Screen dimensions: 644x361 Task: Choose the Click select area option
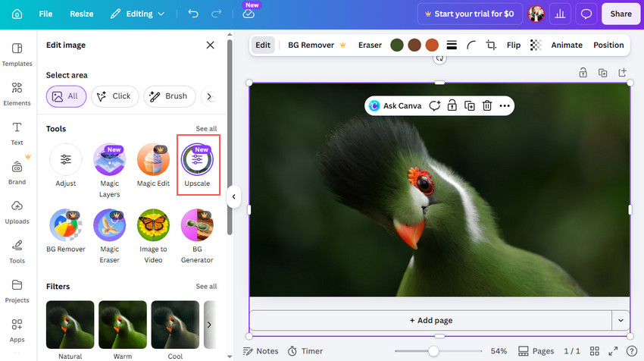point(114,96)
